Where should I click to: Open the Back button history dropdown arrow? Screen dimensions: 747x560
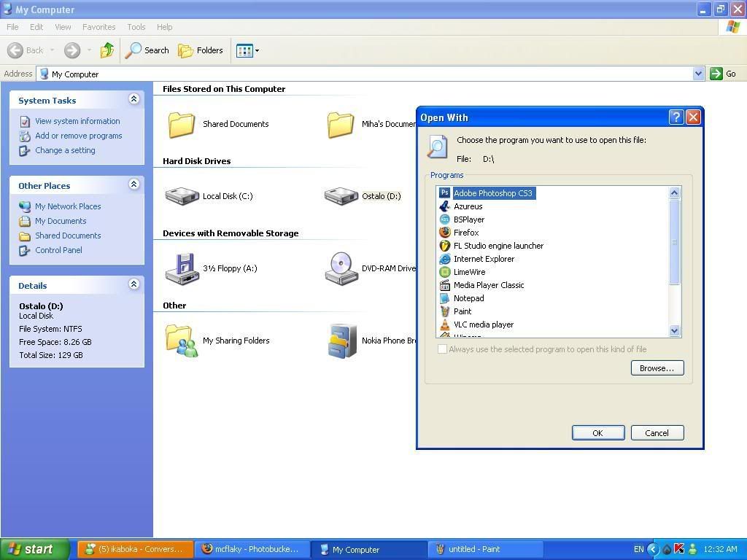[52, 50]
